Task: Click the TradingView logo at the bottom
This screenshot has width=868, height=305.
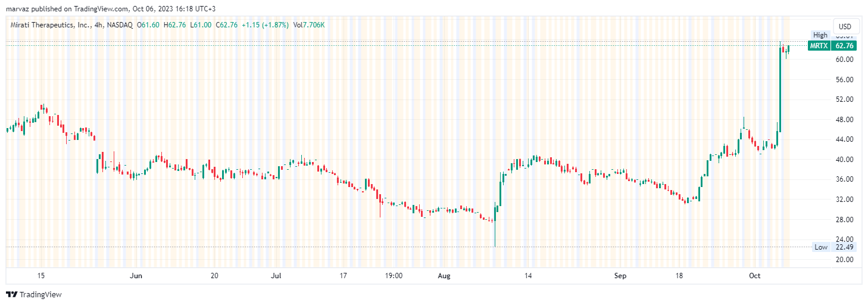Action: coord(34,295)
